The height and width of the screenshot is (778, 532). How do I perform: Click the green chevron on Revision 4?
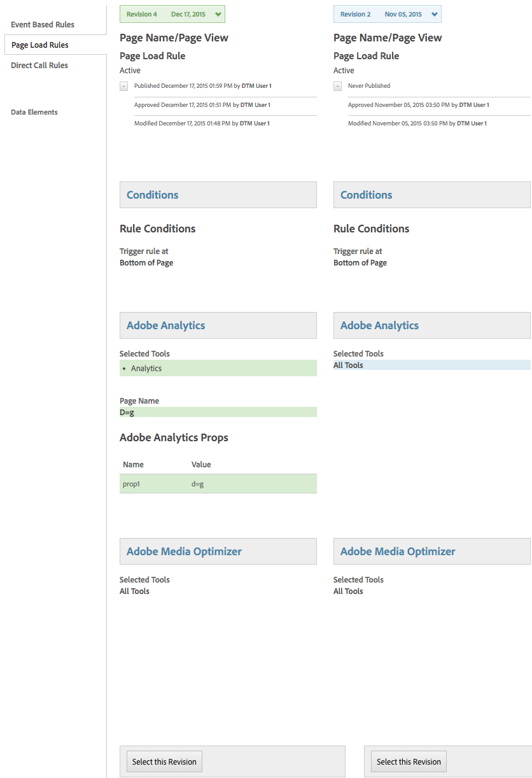pos(218,15)
